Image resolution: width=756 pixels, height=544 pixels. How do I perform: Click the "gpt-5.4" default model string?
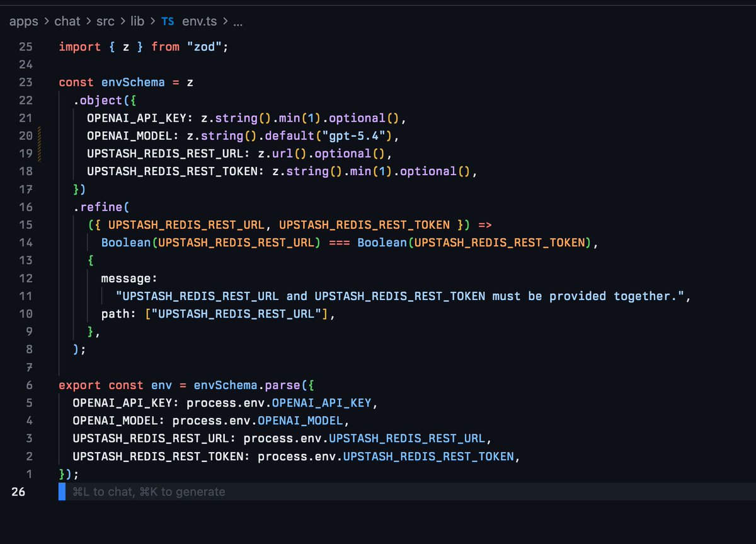click(358, 136)
